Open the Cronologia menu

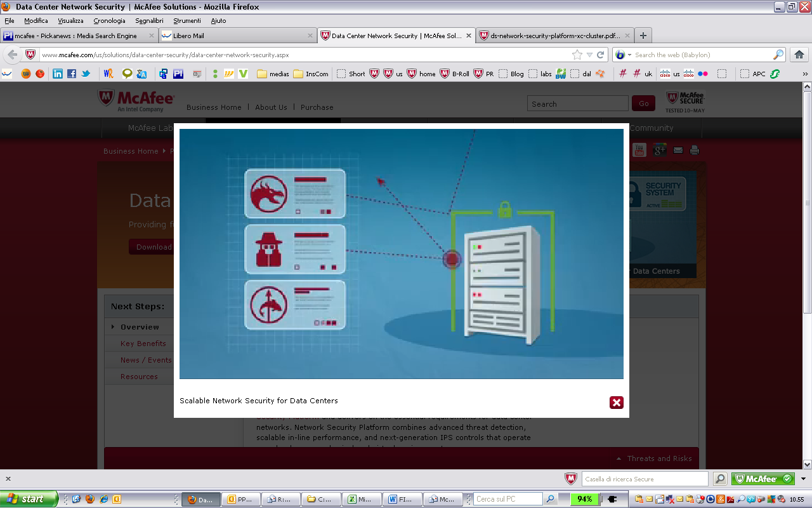(x=109, y=20)
